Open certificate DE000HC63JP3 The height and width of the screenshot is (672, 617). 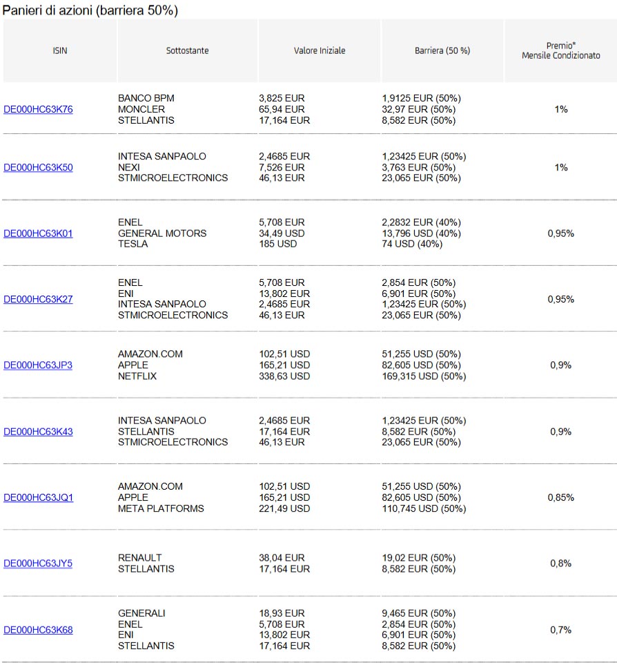coord(38,365)
